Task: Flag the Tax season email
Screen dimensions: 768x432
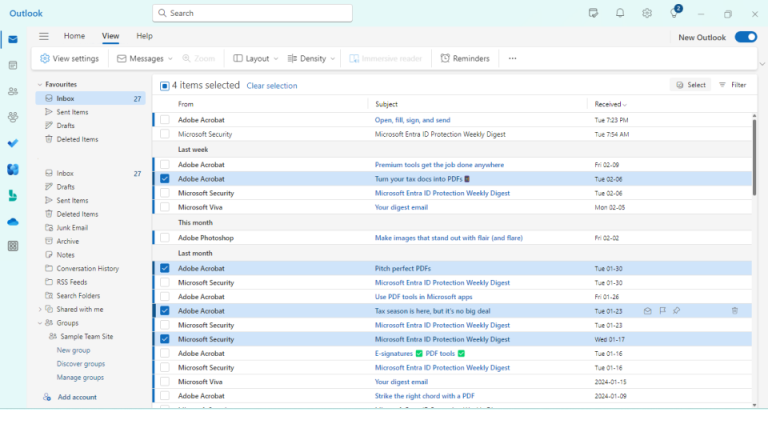Action: pyautogui.click(x=662, y=311)
